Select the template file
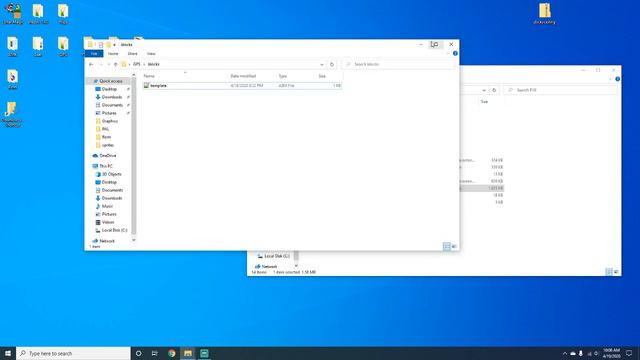The width and height of the screenshot is (640, 360). pos(242,86)
